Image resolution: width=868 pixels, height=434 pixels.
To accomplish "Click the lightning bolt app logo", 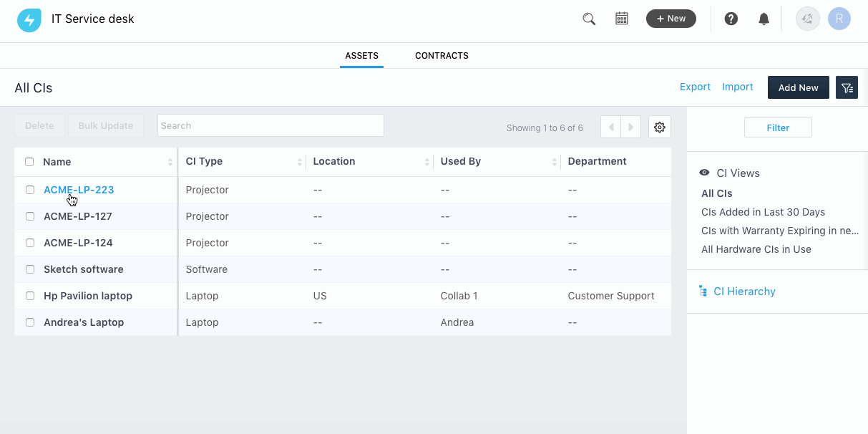I will click(29, 20).
